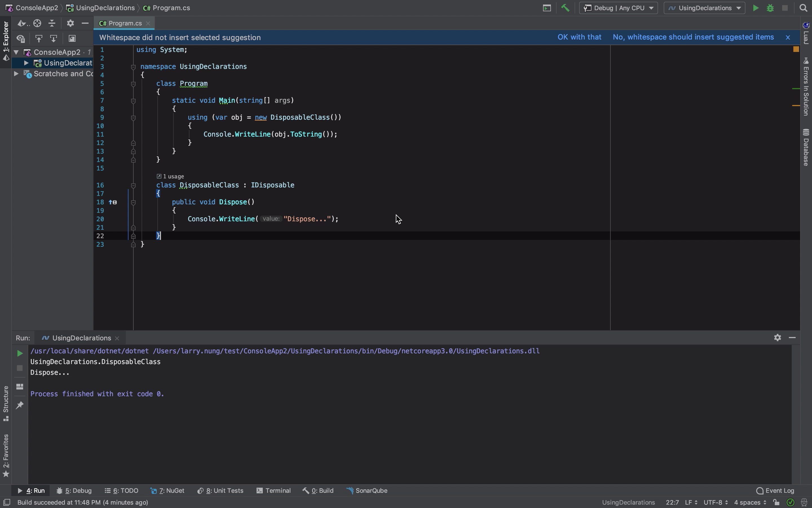Change the LF line separator in the status bar
The height and width of the screenshot is (508, 812).
(691, 502)
